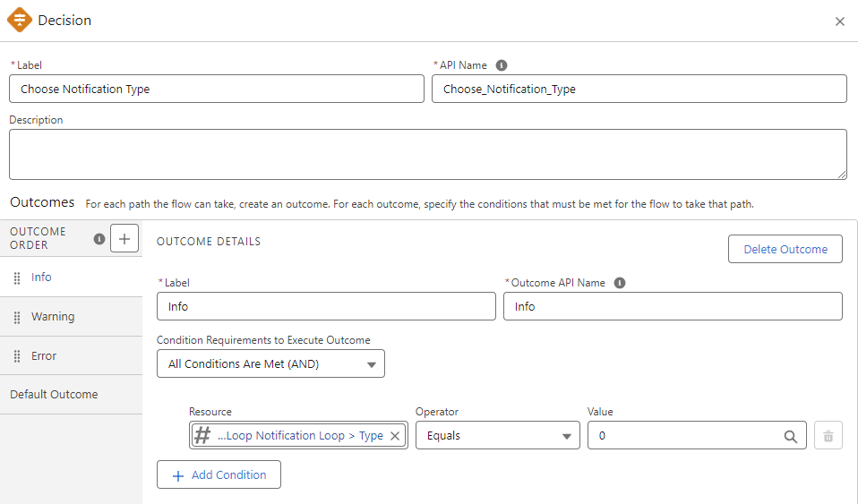Screen dimensions: 858x504
Task: Click the orange Decision element icon
Action: click(x=19, y=20)
